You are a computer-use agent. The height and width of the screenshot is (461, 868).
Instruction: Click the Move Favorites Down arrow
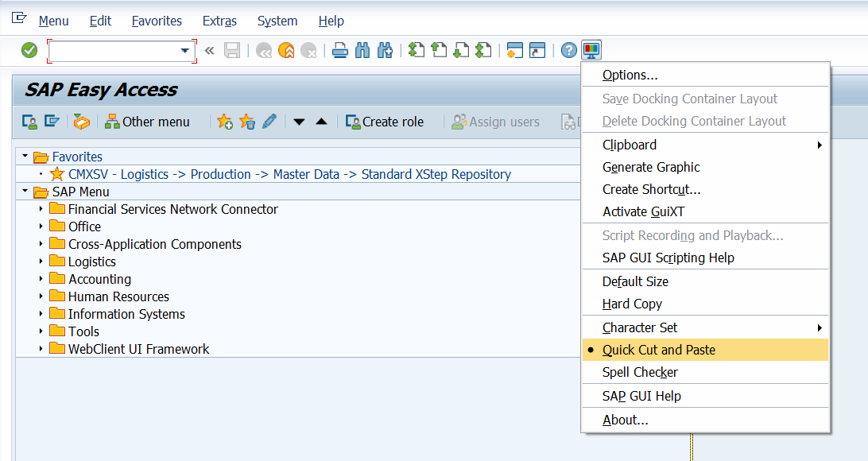coord(299,122)
